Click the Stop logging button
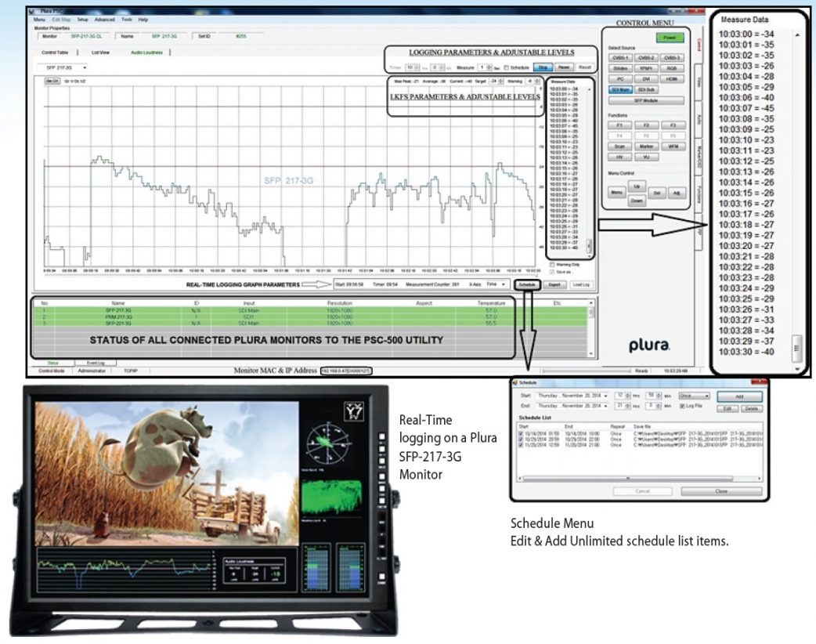The height and width of the screenshot is (644, 816). (x=543, y=67)
